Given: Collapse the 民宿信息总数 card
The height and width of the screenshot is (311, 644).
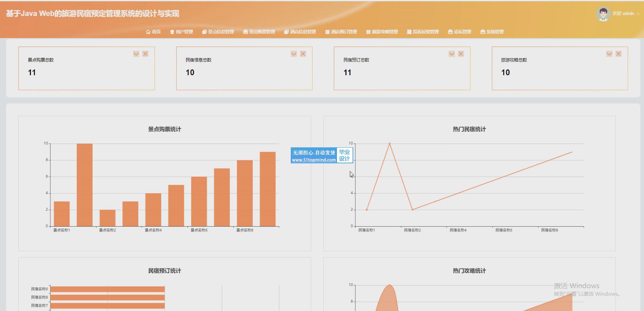Looking at the screenshot, I should click(294, 54).
